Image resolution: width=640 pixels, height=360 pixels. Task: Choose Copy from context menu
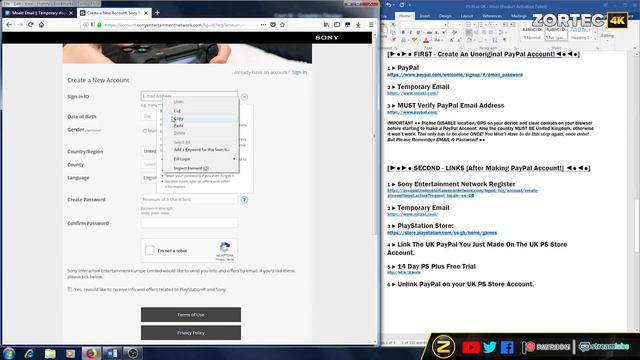[x=200, y=118]
